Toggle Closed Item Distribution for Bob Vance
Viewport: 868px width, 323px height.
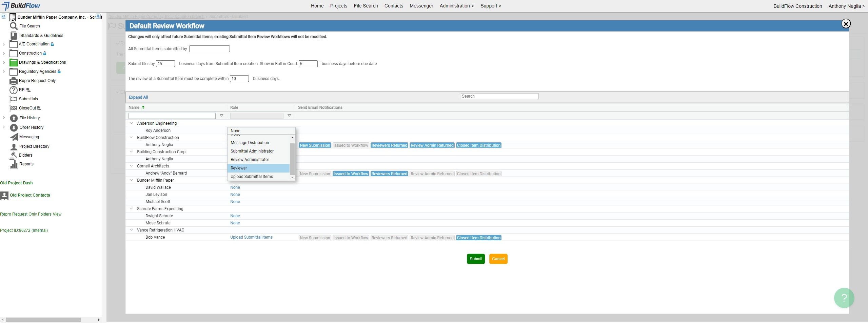tap(478, 238)
